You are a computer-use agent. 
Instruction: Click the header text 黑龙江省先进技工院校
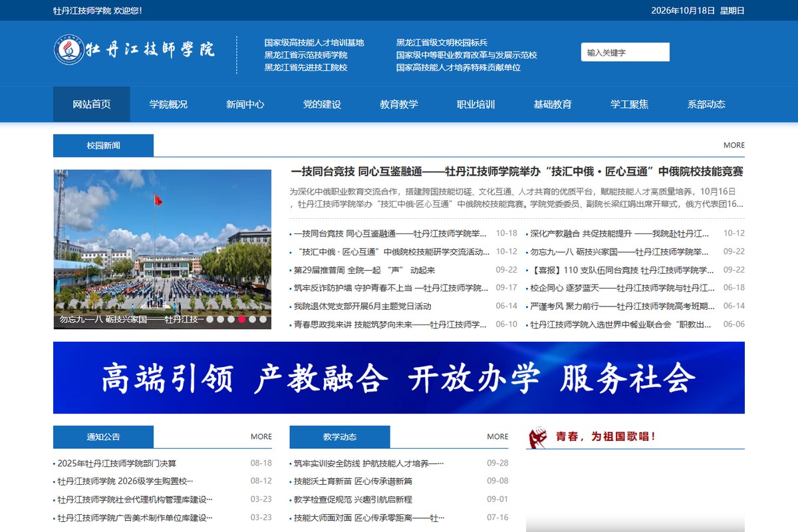click(306, 67)
